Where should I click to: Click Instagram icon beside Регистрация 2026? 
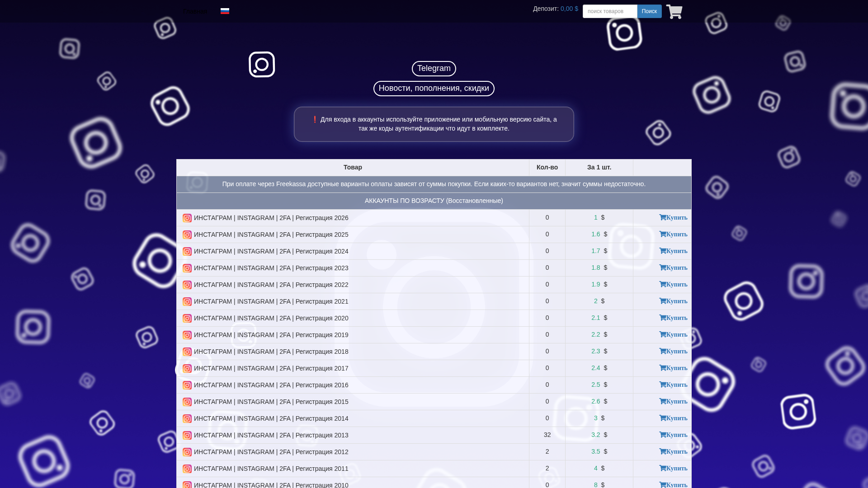coord(187,218)
